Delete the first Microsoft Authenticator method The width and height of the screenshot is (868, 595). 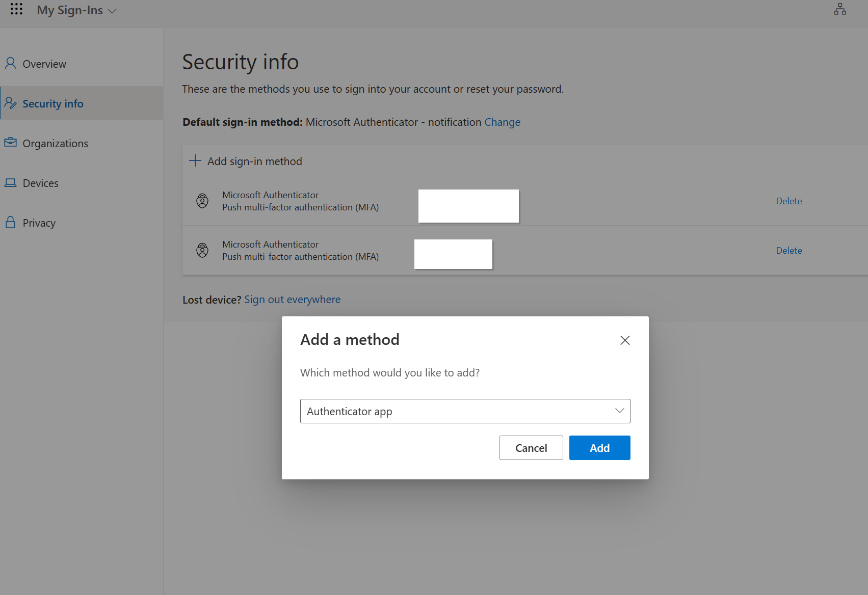coord(788,201)
